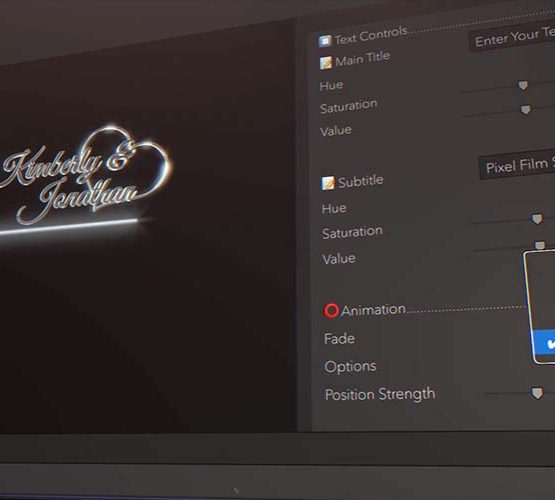Click the Options parameter label
Image resolution: width=555 pixels, height=500 pixels.
pos(350,367)
